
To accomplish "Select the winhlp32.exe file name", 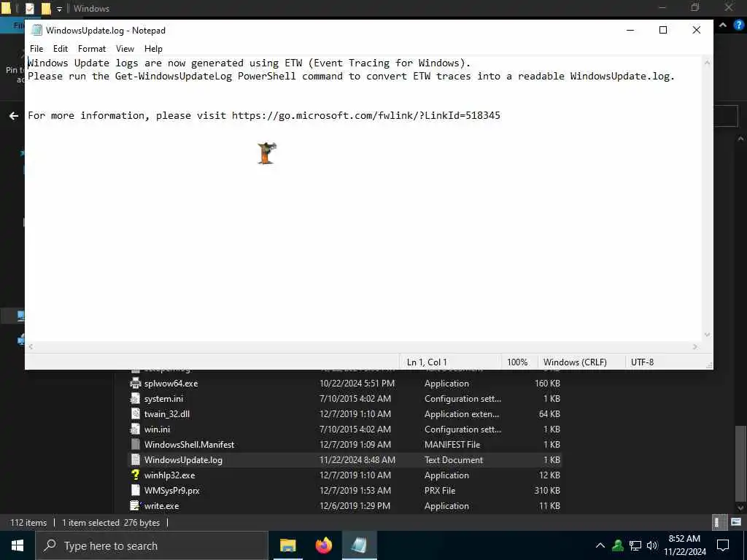I will point(169,475).
